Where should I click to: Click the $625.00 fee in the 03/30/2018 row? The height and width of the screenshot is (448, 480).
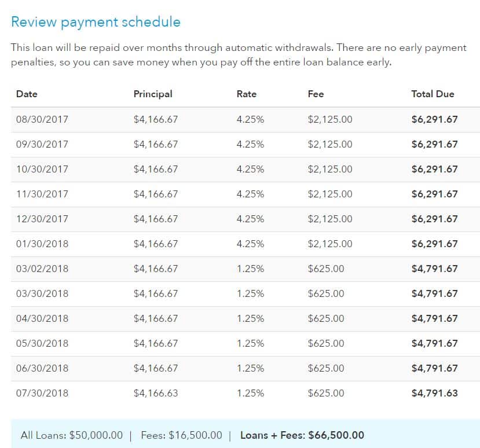326,293
